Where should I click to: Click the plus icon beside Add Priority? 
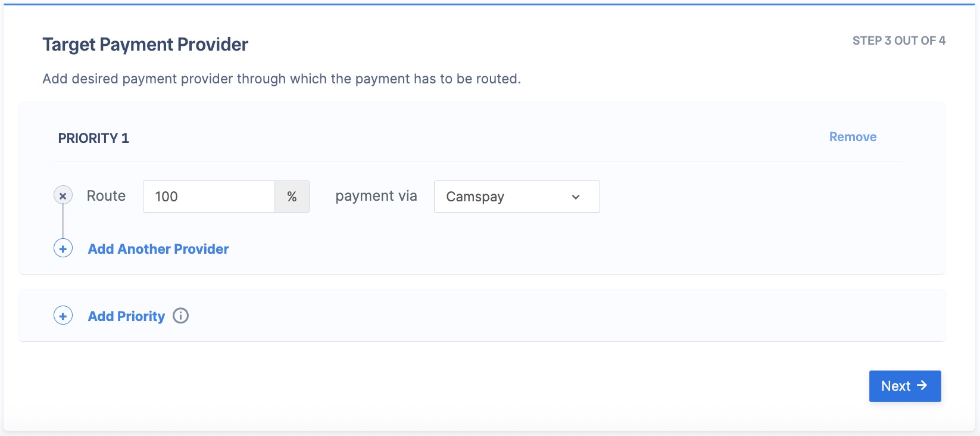(63, 316)
